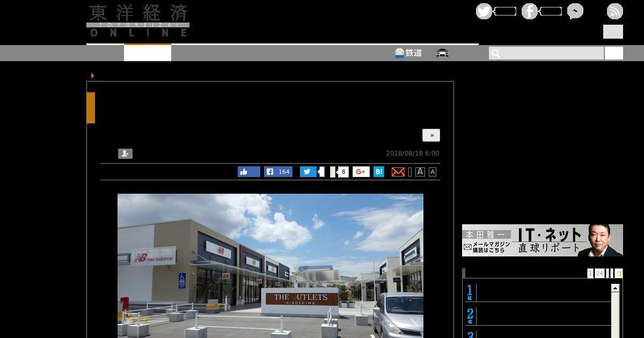Click the gray button below RSS icon
The image size is (644, 338).
[613, 32]
